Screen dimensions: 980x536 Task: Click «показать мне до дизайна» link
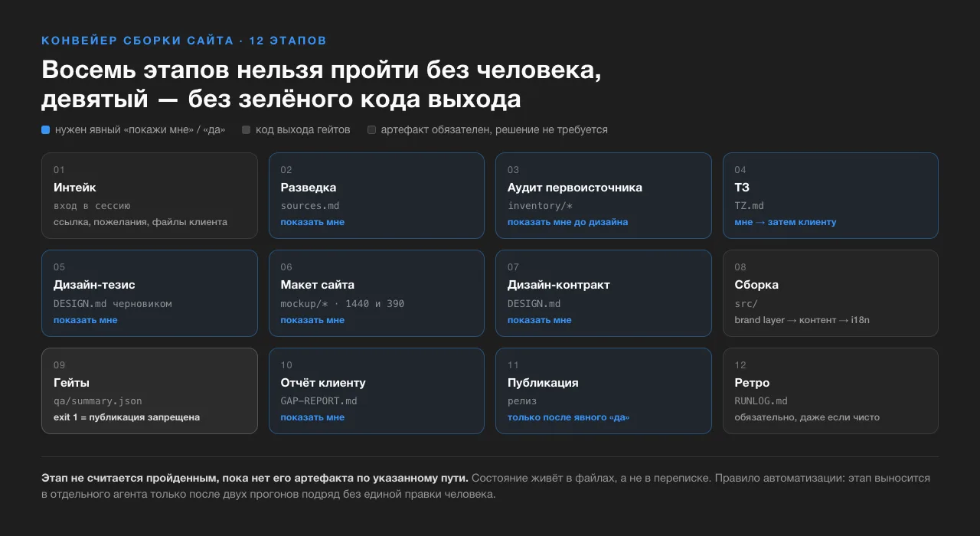click(568, 222)
